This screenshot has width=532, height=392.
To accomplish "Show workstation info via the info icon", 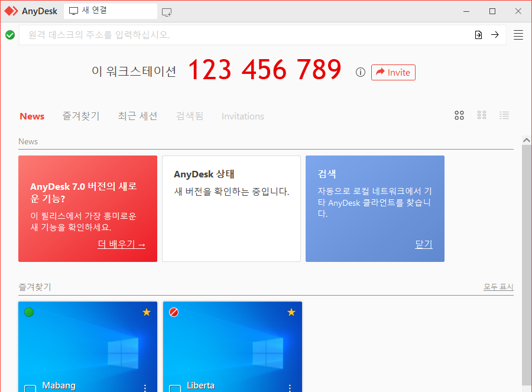I will 361,72.
